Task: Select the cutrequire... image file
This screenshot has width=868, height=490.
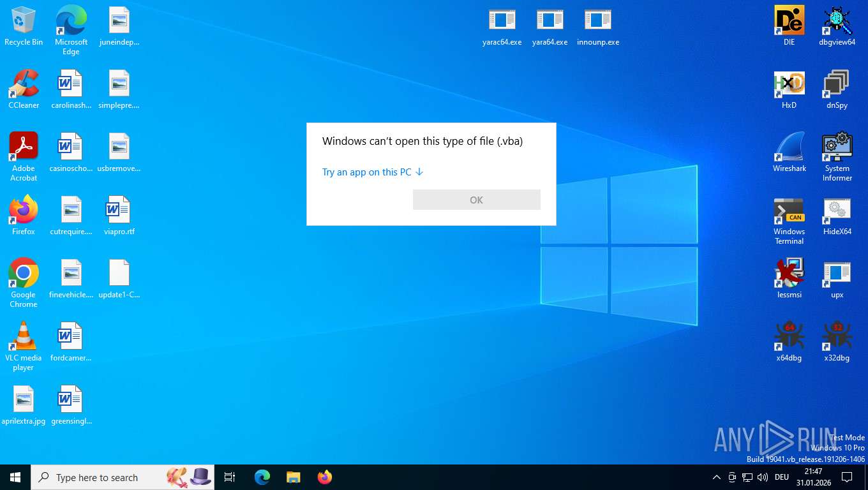Action: (71, 216)
